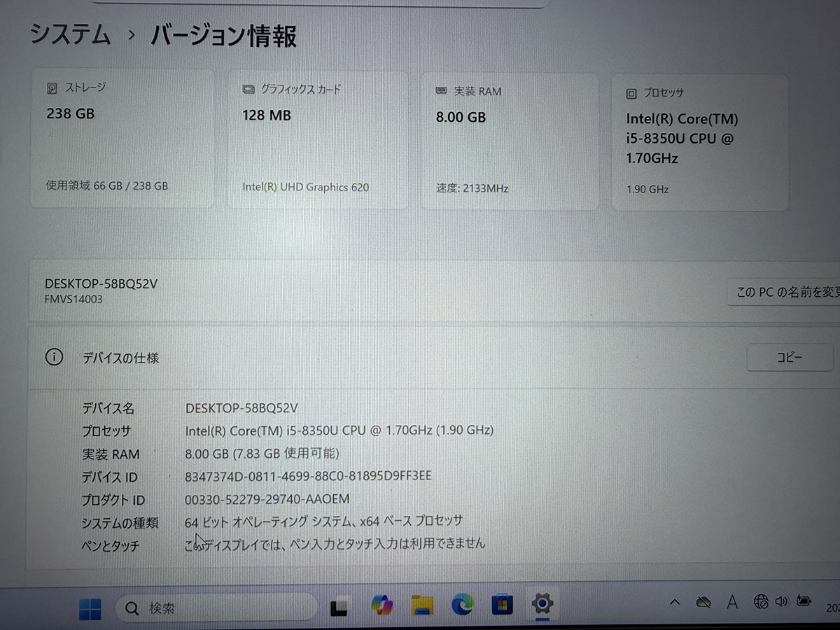Collapse the デバイスの仕様 section header
Viewport: 840px width, 630px height.
[x=434, y=357]
